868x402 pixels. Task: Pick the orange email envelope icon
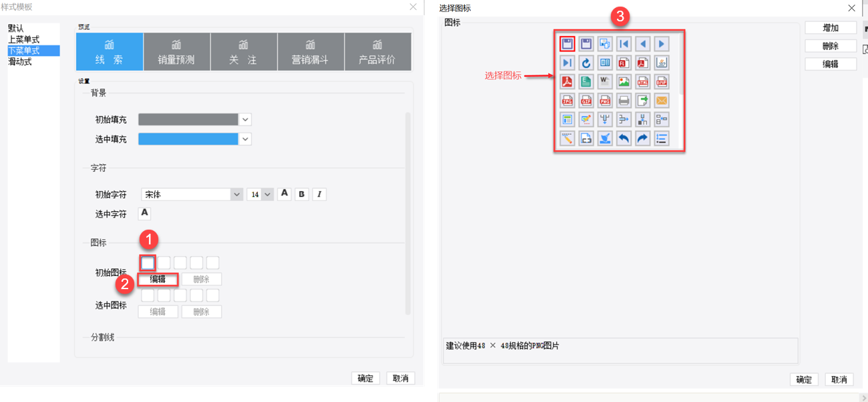[x=661, y=101]
